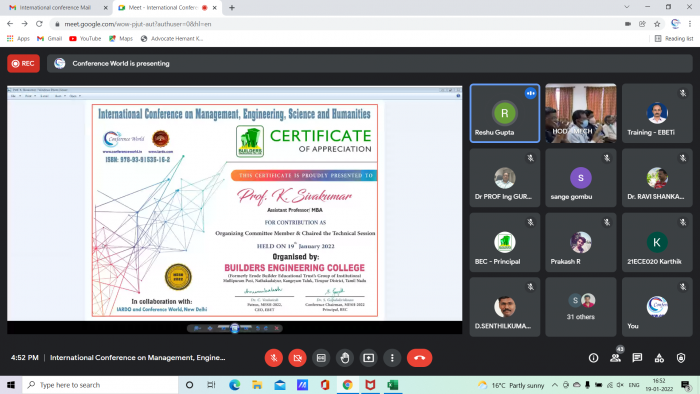Open more options three-dot menu
The width and height of the screenshot is (700, 394).
tap(392, 358)
